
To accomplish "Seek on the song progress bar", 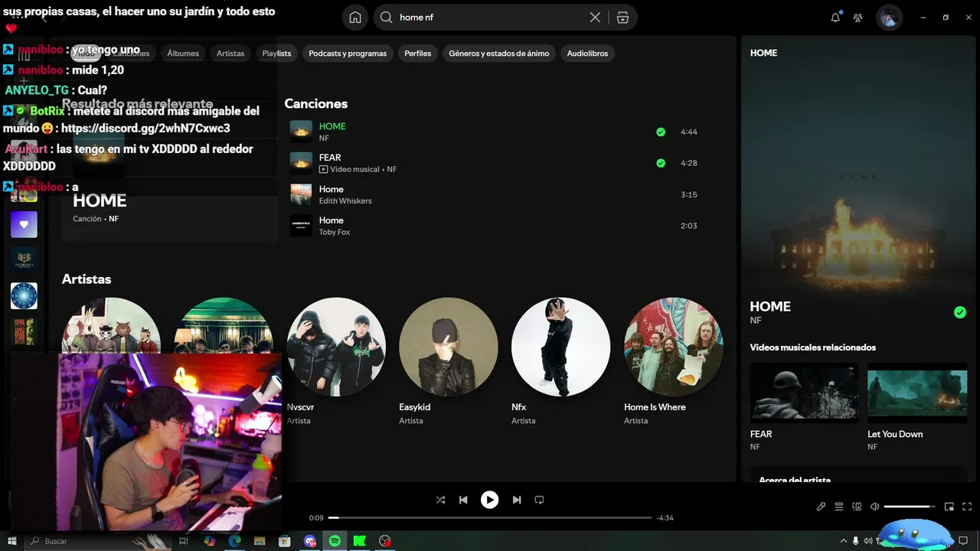I will coord(490,518).
